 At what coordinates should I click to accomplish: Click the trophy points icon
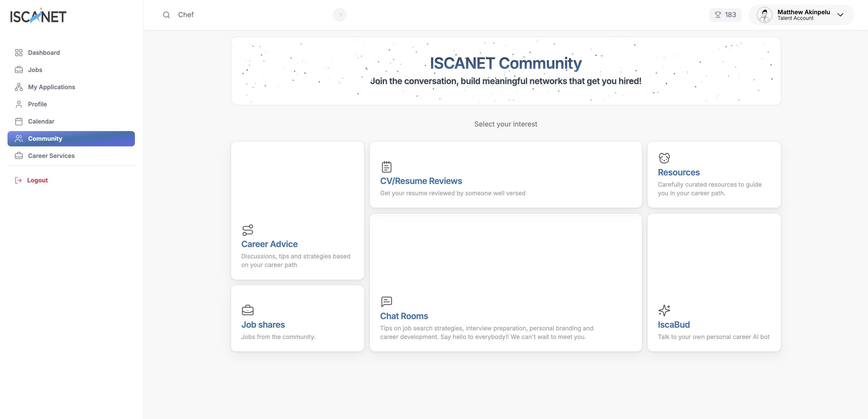pyautogui.click(x=718, y=15)
